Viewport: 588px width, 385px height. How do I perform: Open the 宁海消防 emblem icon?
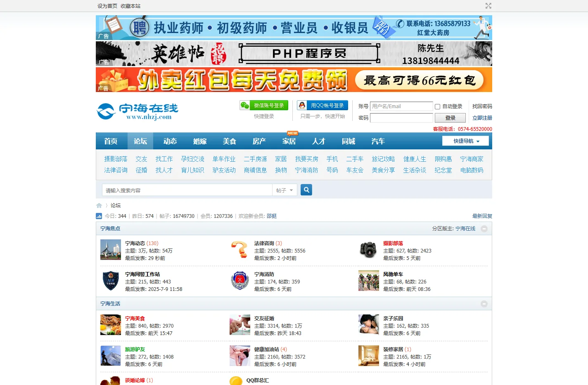pyautogui.click(x=239, y=281)
